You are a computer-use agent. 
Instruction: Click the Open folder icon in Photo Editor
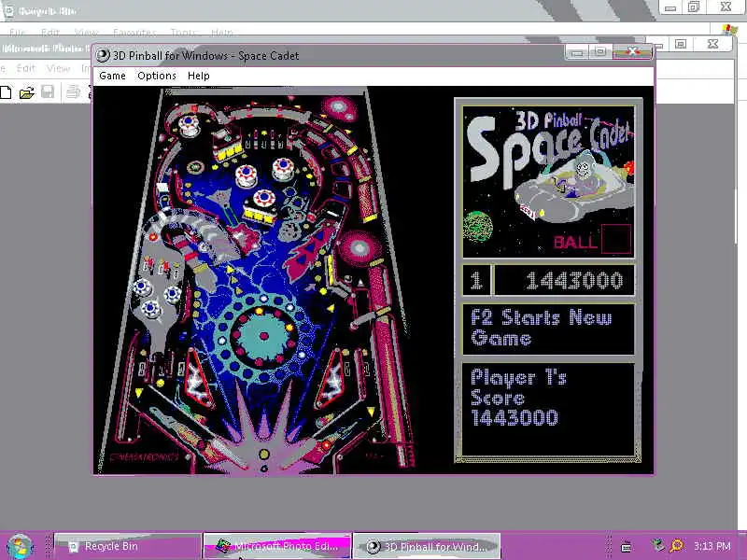pos(27,91)
